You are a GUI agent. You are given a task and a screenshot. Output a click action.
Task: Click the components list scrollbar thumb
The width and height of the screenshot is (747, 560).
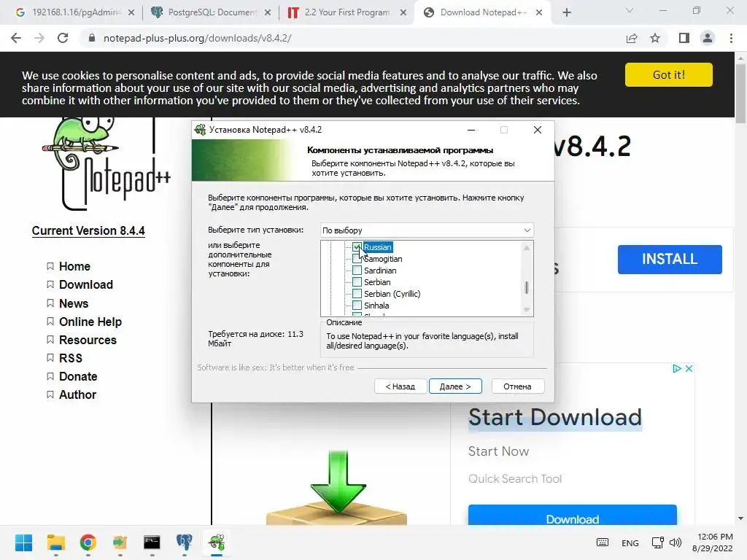click(x=527, y=287)
